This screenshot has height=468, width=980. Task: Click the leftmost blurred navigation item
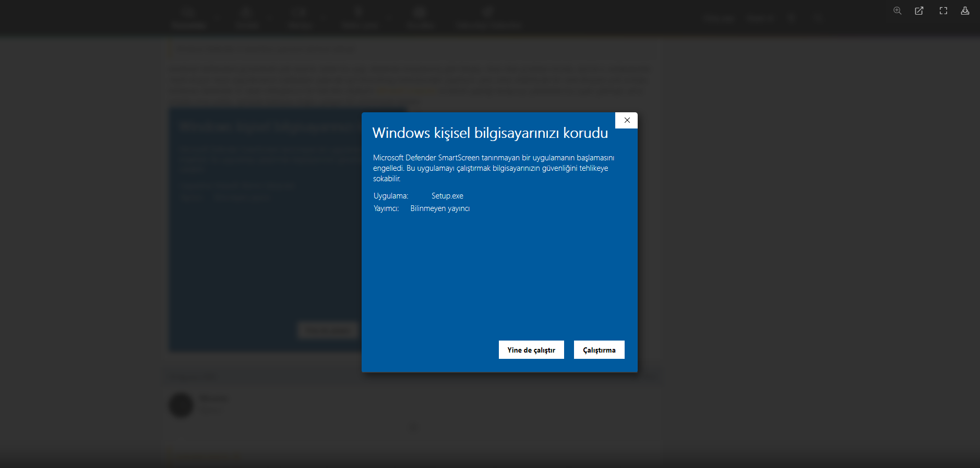pos(188,18)
